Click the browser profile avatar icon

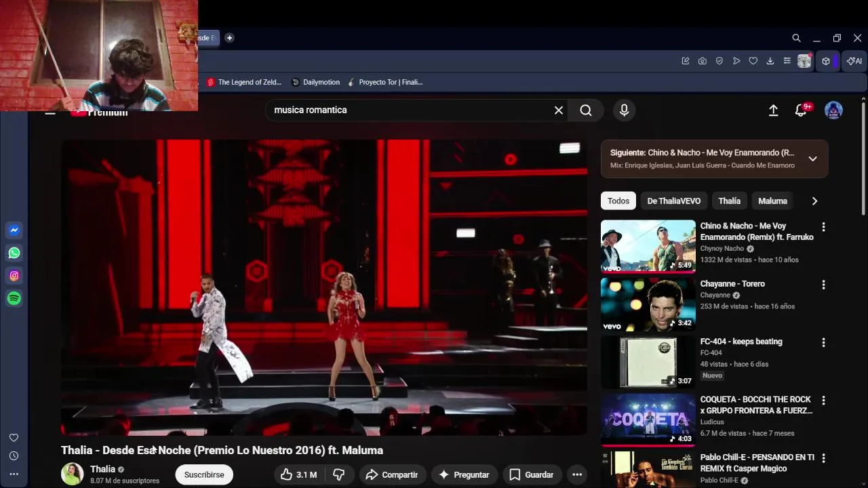tap(805, 61)
